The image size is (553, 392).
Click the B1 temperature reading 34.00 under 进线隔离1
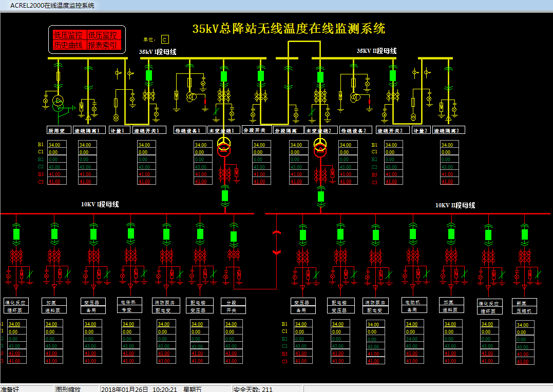[x=87, y=145]
